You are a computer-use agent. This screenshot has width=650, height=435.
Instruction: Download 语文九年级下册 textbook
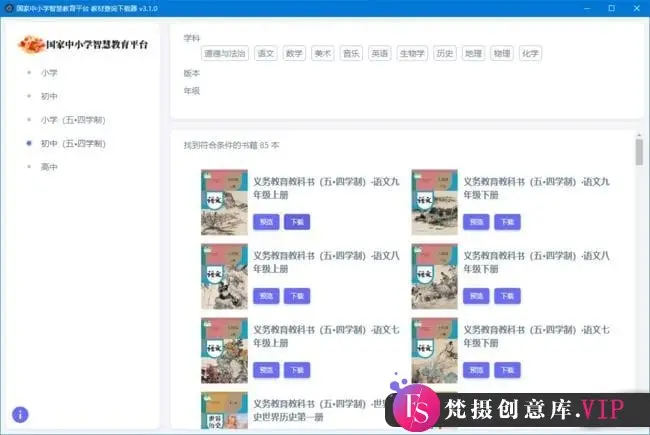(507, 222)
